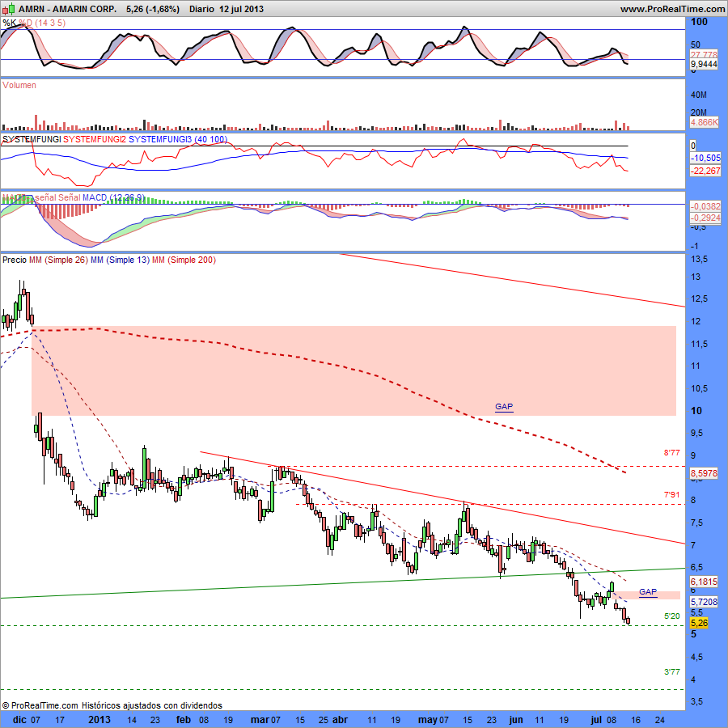Click the -22,267 red value tag
This screenshot has height=728, width=728.
[705, 171]
